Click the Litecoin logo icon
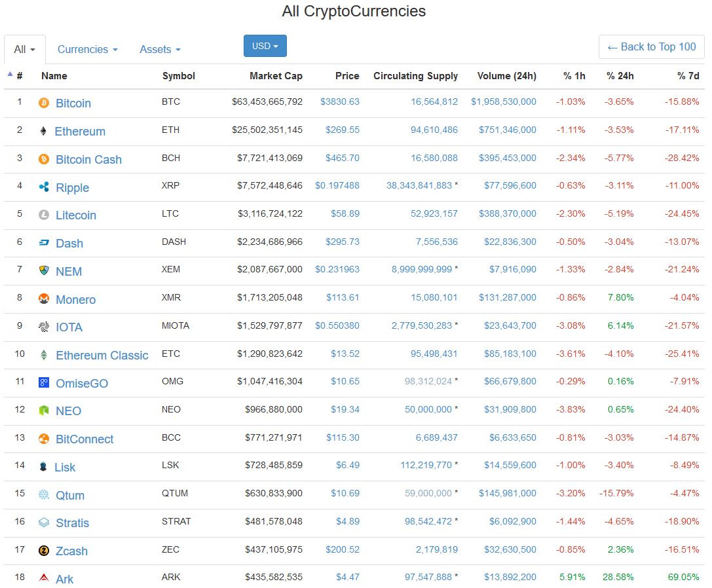Image resolution: width=712 pixels, height=588 pixels. click(44, 215)
